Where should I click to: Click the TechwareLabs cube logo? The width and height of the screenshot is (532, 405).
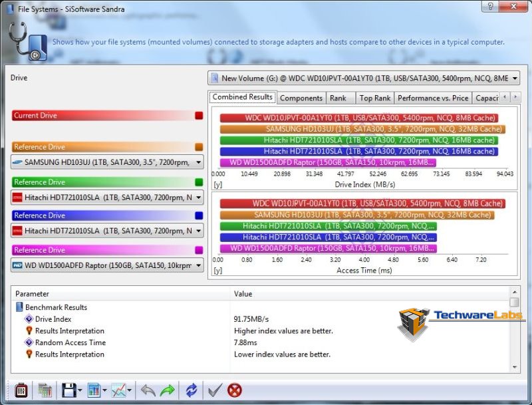413,325
